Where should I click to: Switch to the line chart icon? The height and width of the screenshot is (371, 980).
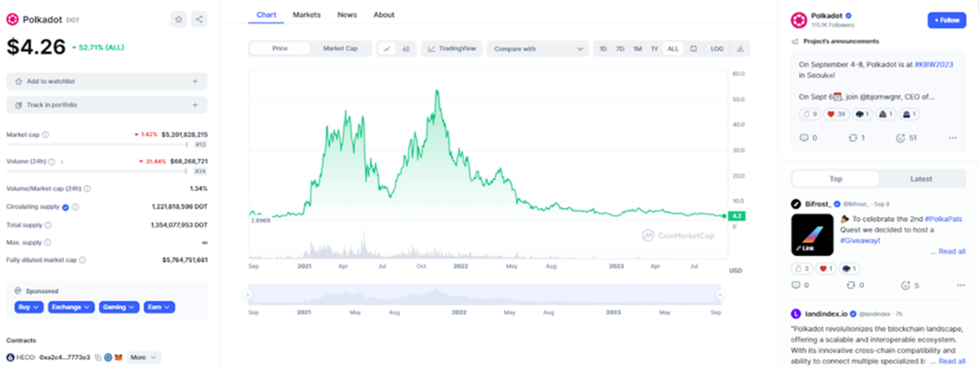pos(387,49)
